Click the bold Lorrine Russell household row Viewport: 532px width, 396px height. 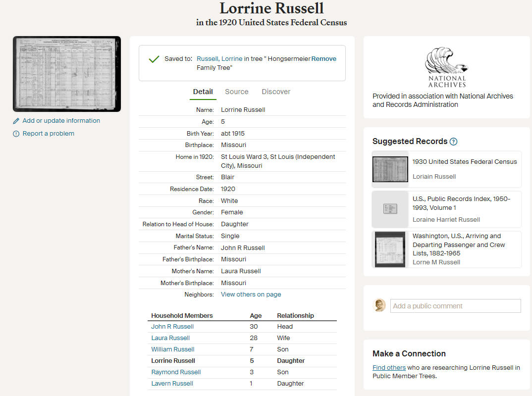coord(242,361)
